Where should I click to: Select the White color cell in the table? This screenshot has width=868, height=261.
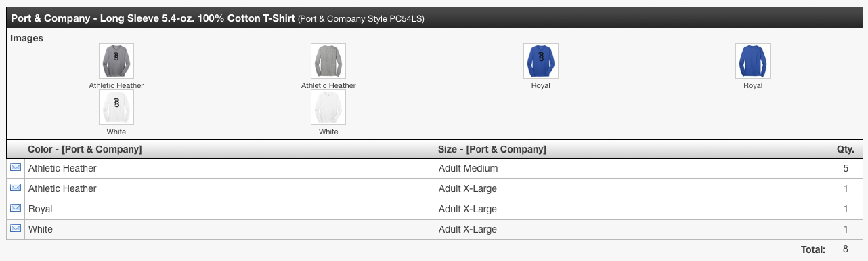(x=230, y=229)
